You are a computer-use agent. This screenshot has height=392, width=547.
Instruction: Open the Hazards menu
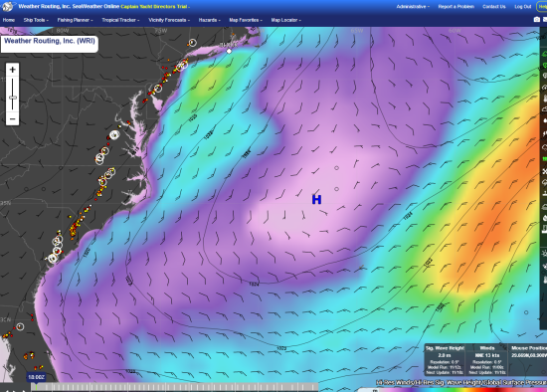point(209,20)
